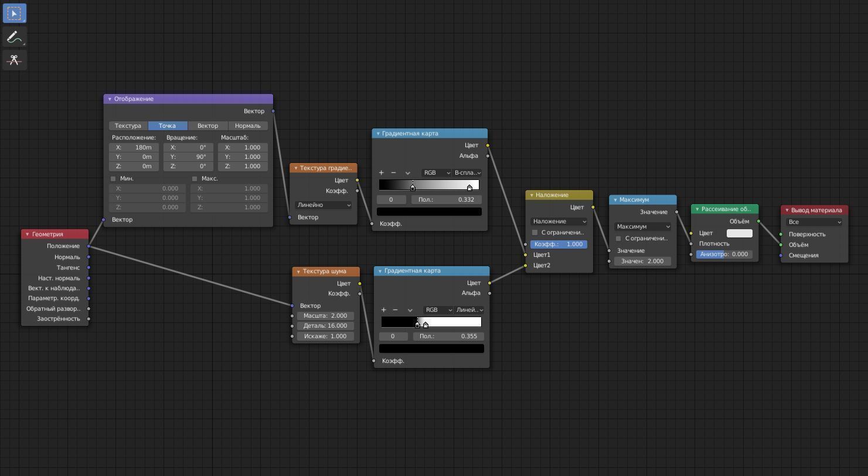Open RGB mode dropdown beside B-спла..

coord(436,172)
